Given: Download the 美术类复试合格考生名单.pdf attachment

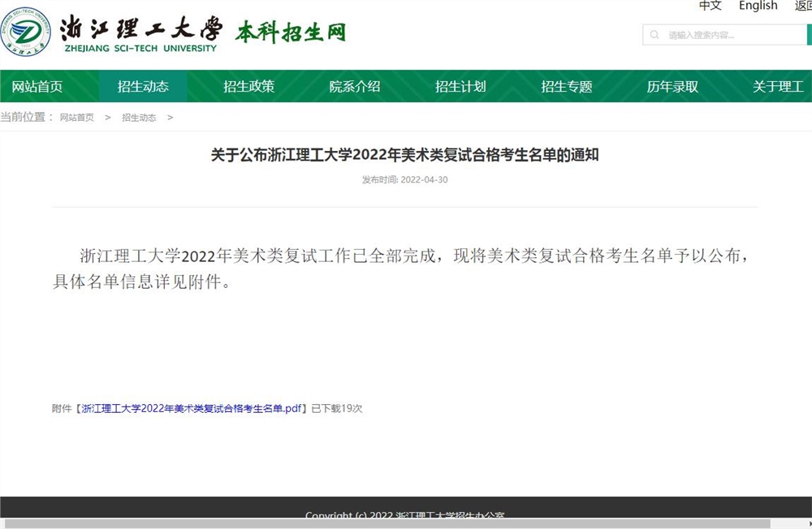Looking at the screenshot, I should point(191,408).
